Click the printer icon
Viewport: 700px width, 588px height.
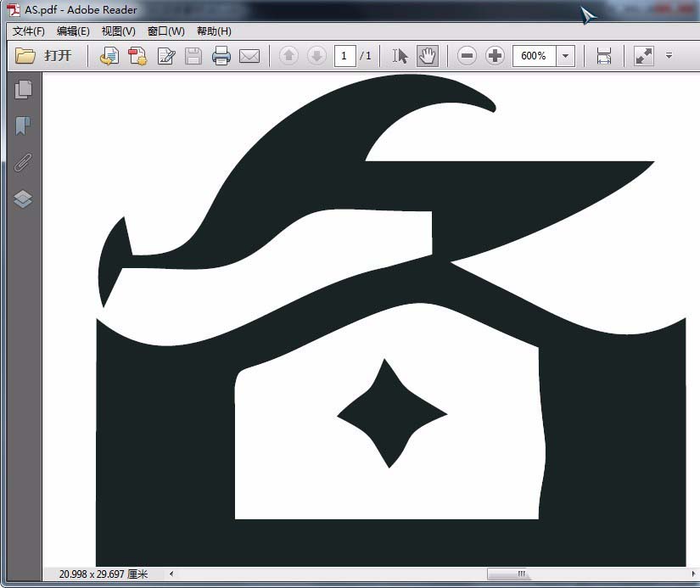pos(221,56)
